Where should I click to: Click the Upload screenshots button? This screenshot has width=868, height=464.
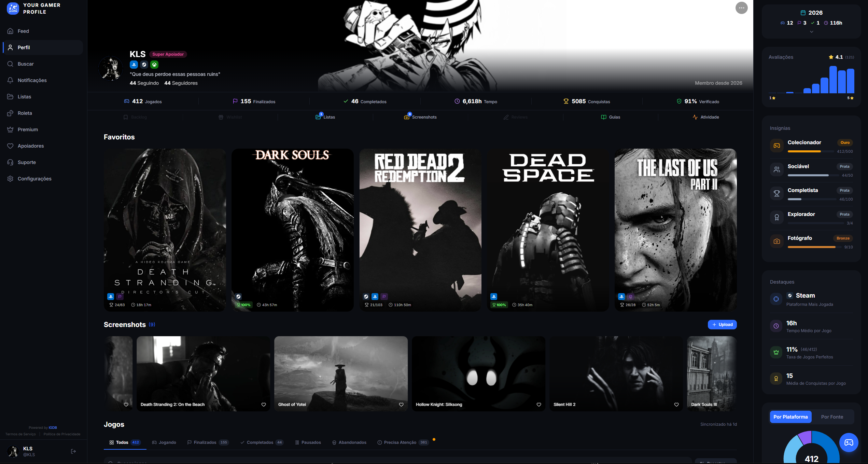pos(722,324)
